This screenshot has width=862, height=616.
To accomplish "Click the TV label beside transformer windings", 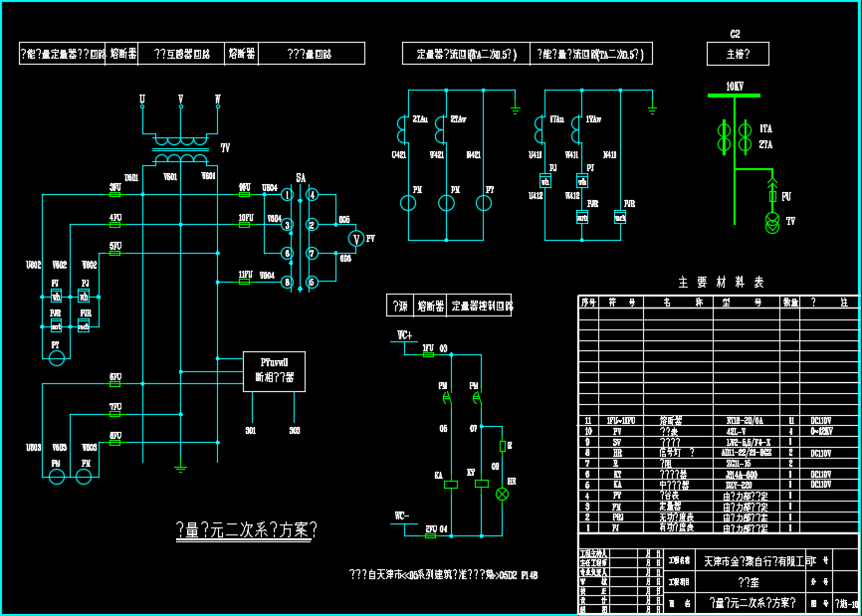I will coord(225,148).
